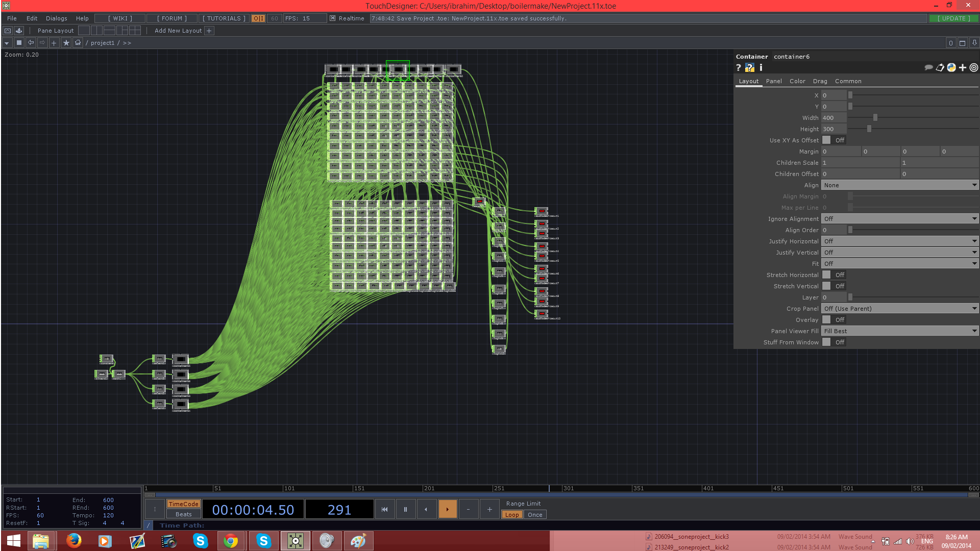Toggle Stretch Horizontal switch
This screenshot has height=551, width=980.
[827, 275]
